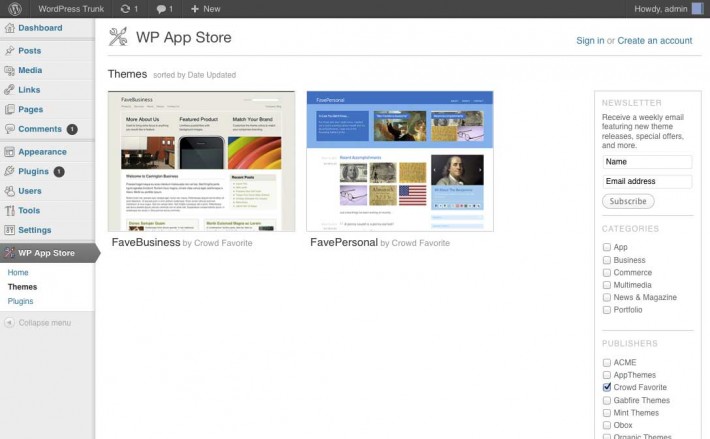This screenshot has height=439, width=710.
Task: Check the News & Magazine checkbox
Action: tap(607, 297)
